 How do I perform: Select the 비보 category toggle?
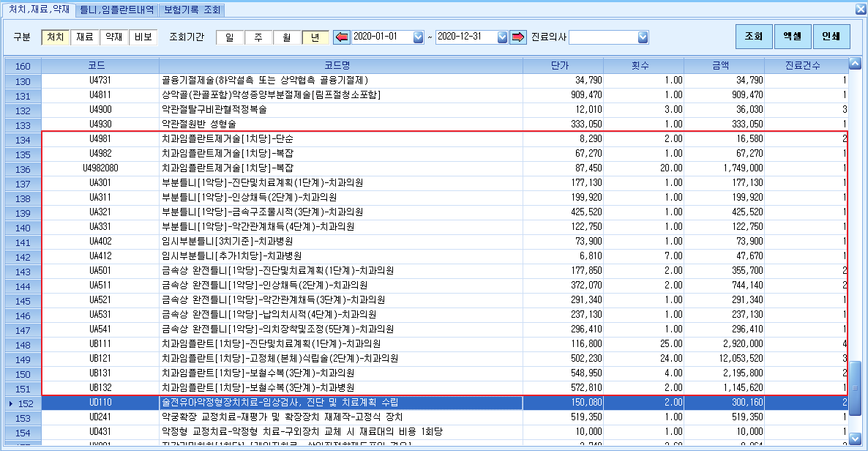click(143, 37)
